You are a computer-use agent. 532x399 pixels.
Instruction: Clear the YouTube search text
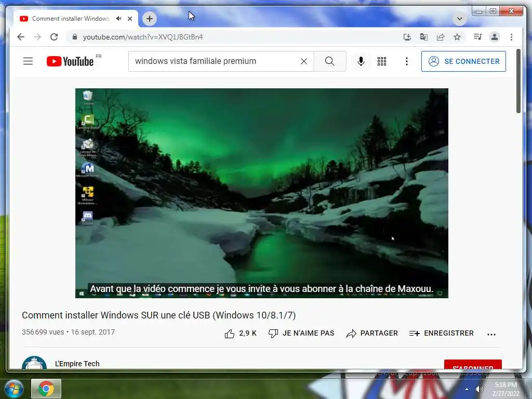pyautogui.click(x=304, y=61)
